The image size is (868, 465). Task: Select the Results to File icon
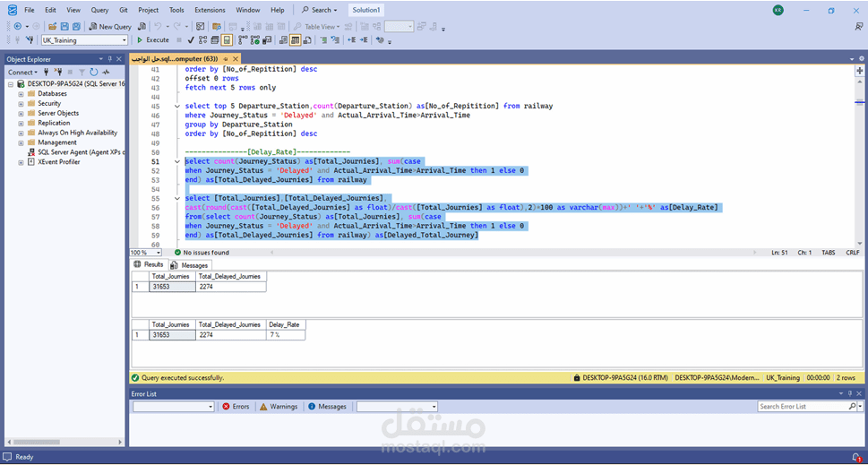(x=307, y=39)
